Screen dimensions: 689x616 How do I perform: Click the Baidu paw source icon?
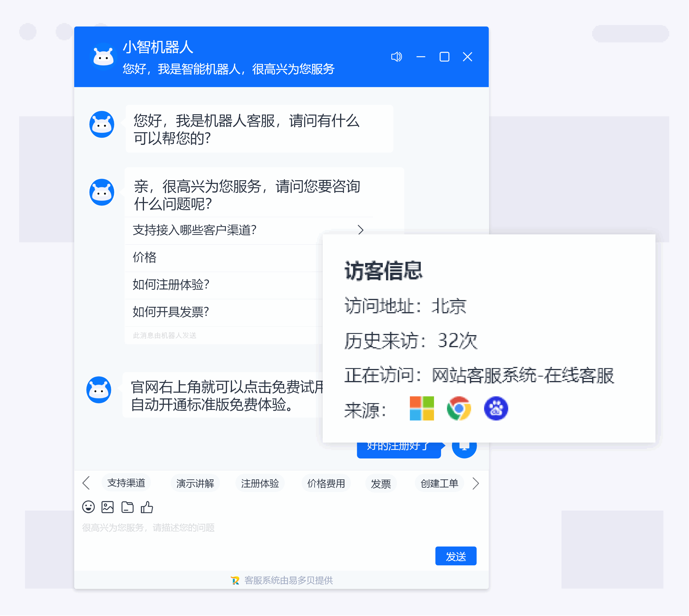tap(496, 408)
